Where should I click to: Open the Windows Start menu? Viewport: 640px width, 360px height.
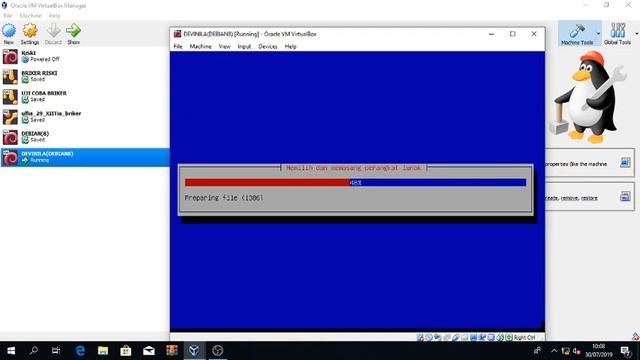11,351
